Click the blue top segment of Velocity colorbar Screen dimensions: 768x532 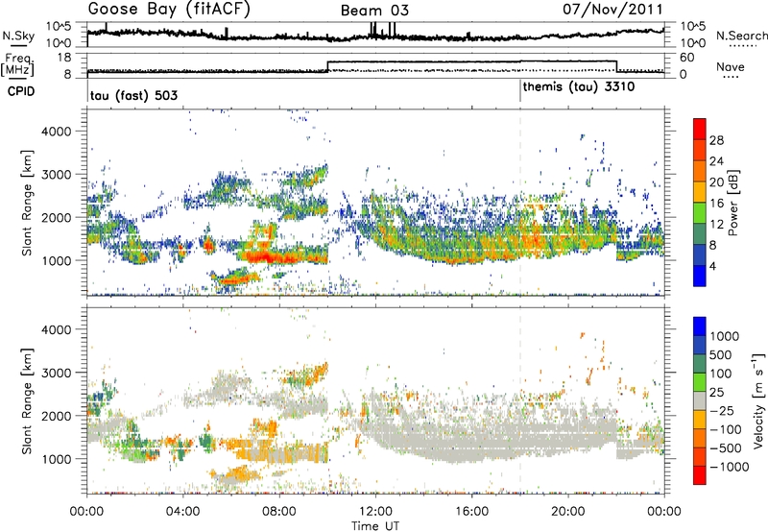click(x=700, y=326)
